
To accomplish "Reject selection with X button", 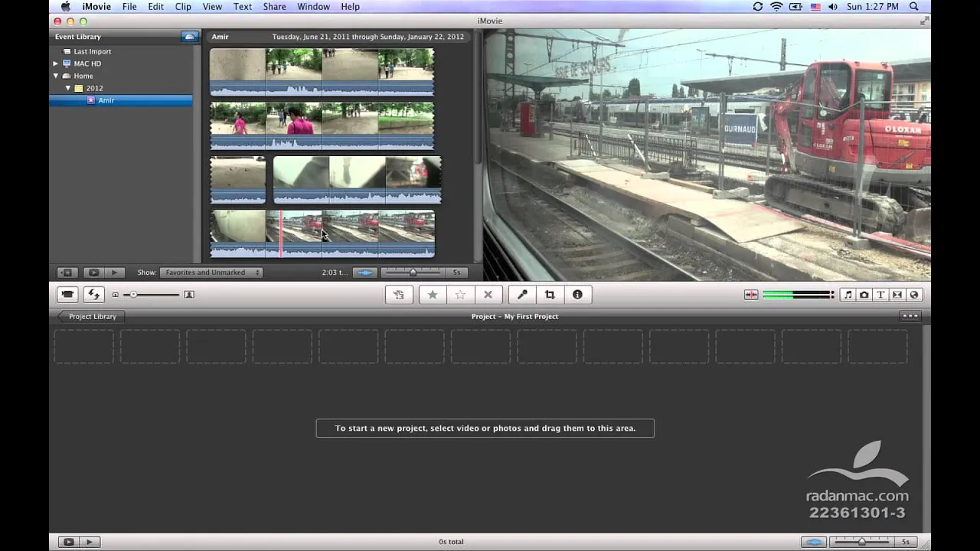I will 488,295.
